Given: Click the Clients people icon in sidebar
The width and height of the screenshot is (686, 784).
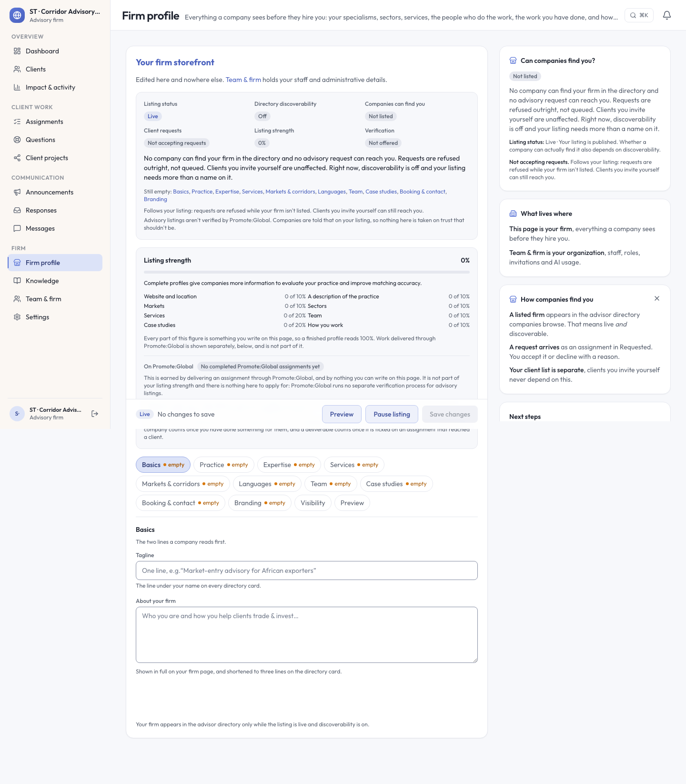Looking at the screenshot, I should click(17, 69).
